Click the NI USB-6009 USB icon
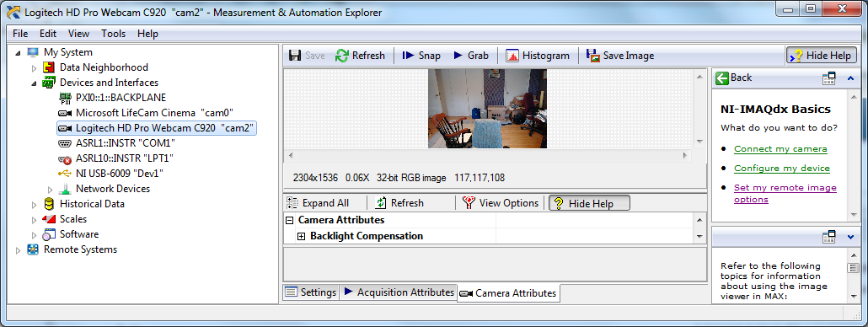The height and width of the screenshot is (327, 868). (65, 174)
